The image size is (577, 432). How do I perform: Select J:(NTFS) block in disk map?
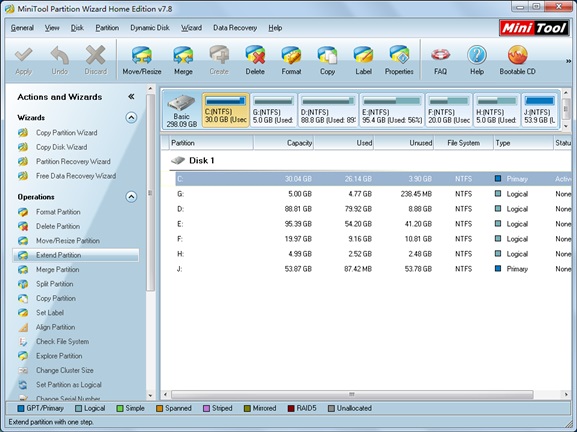click(x=540, y=110)
